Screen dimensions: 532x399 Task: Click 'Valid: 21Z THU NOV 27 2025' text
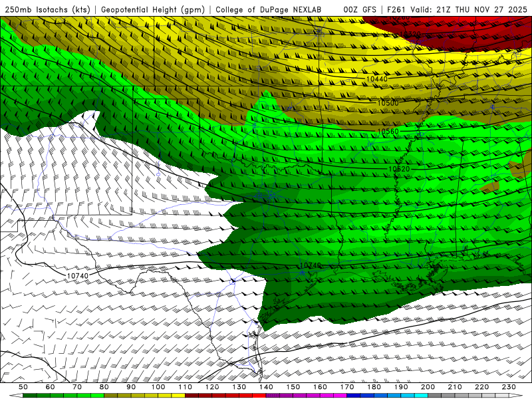point(468,9)
